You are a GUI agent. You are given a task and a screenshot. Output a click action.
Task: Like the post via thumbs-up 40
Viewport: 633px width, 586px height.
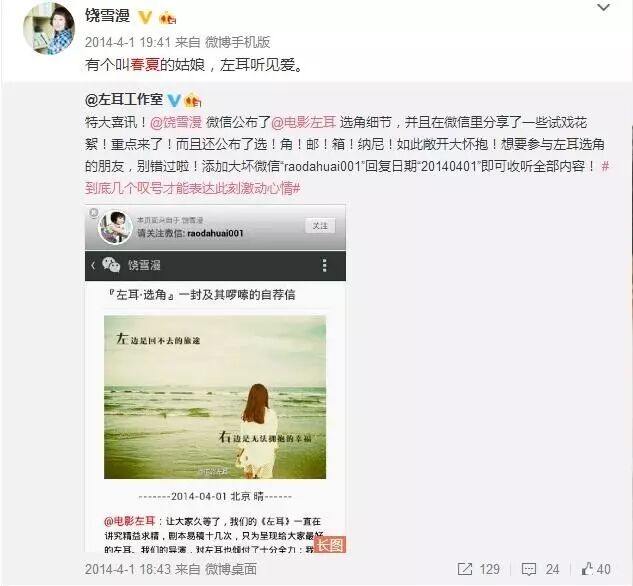[587, 569]
